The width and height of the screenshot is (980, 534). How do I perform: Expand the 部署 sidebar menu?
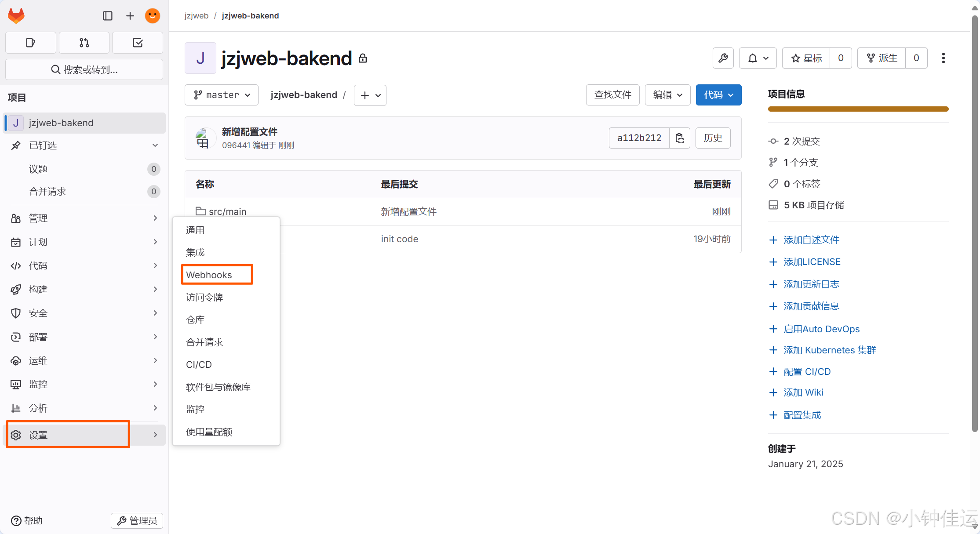[x=85, y=337]
